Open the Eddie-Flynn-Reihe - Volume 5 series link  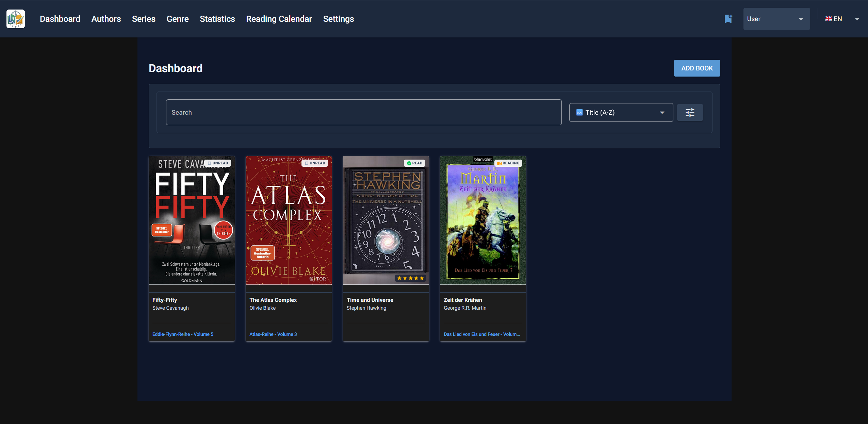click(x=183, y=334)
